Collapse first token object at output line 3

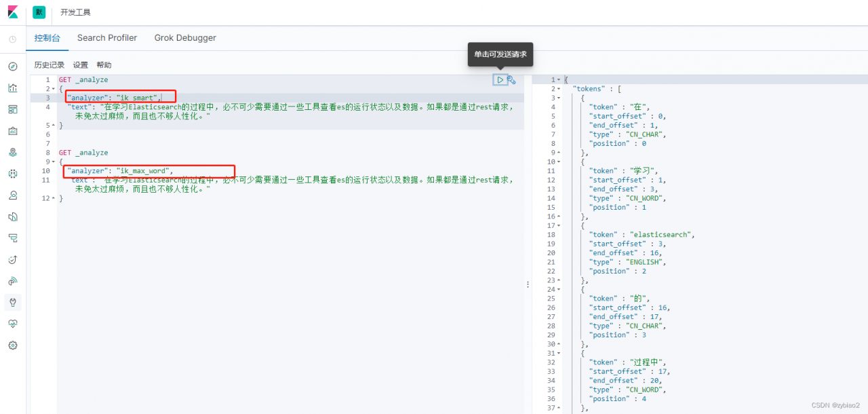(559, 98)
